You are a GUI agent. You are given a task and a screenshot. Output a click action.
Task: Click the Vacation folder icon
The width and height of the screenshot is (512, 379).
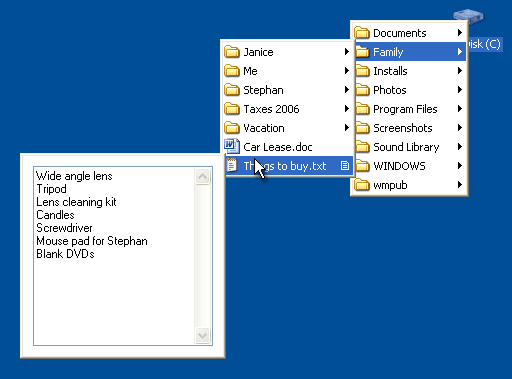pos(232,128)
